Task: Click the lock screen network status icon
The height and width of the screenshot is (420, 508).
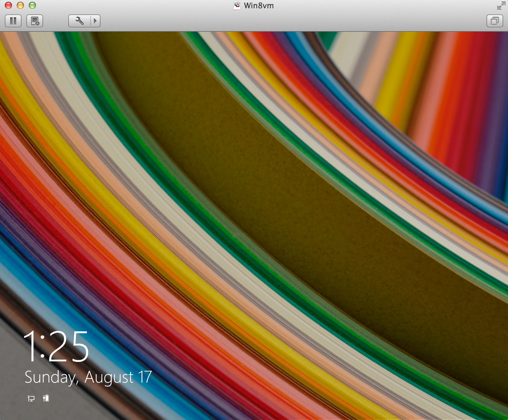Action: point(31,398)
